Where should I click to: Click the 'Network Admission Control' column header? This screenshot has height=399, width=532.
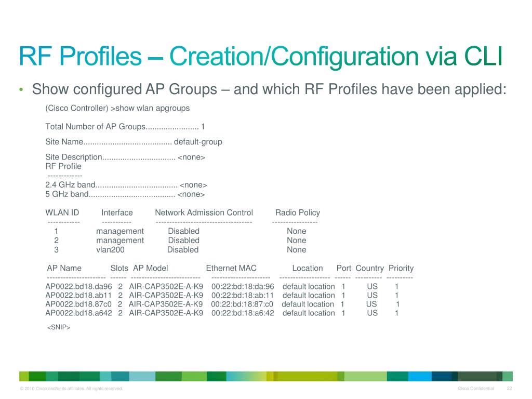coord(204,212)
